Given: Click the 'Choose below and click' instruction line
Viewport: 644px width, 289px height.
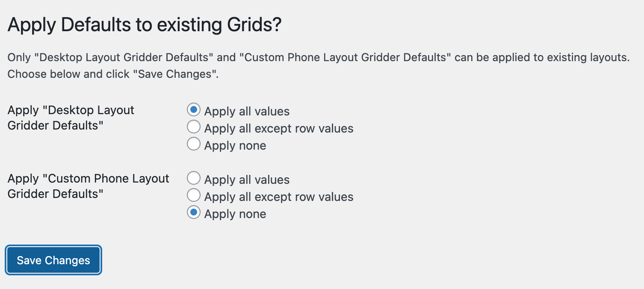Looking at the screenshot, I should 113,74.
